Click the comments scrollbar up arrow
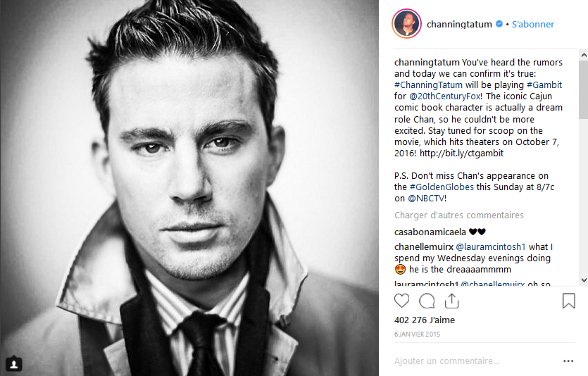Viewport: 588px width, 376px height. coord(584,55)
